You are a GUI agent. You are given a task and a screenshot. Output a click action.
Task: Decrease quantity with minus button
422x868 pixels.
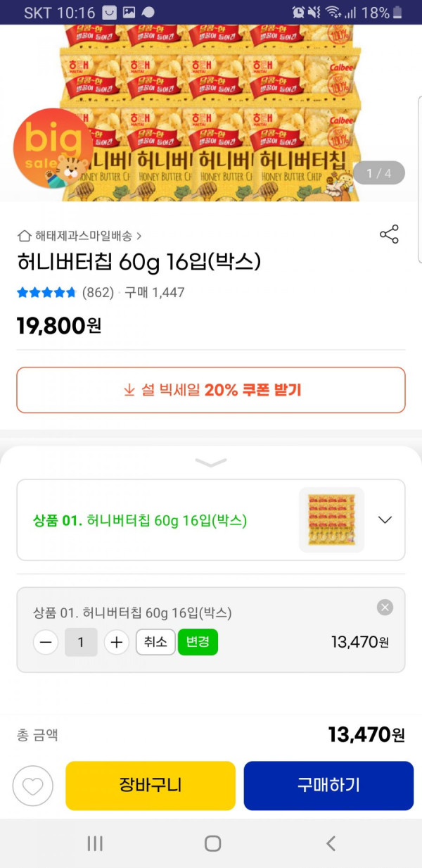pos(46,642)
